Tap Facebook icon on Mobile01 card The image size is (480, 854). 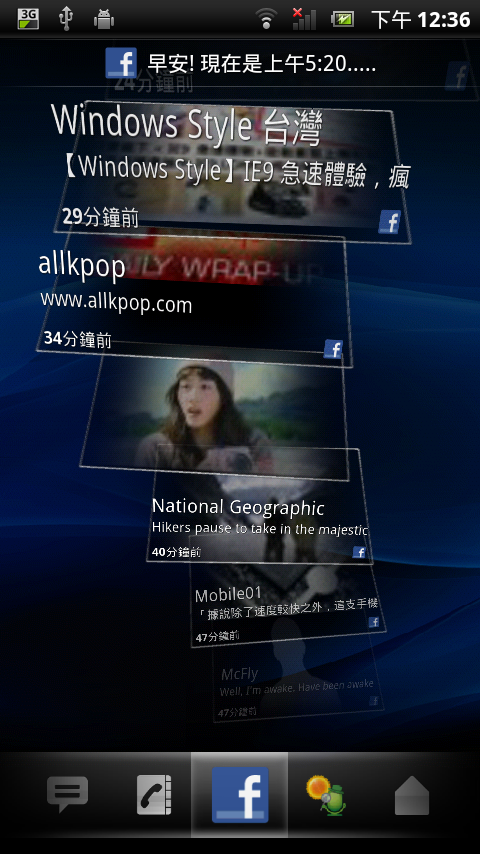point(374,622)
